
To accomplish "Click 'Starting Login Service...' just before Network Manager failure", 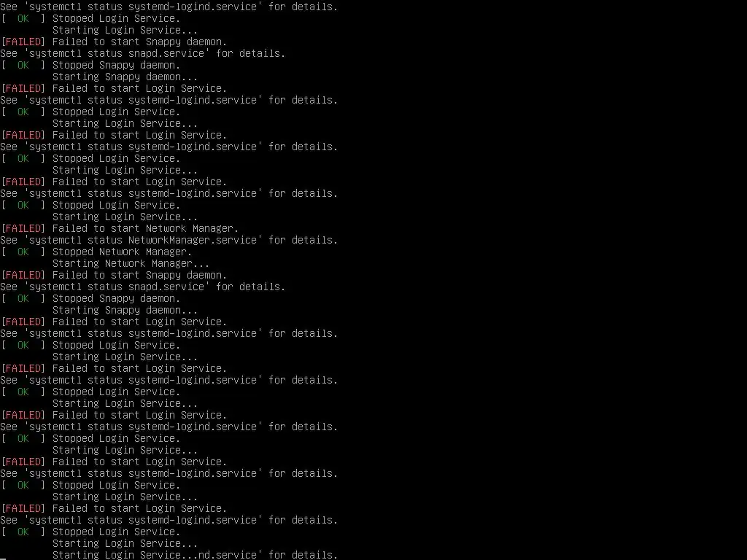I will coord(125,217).
